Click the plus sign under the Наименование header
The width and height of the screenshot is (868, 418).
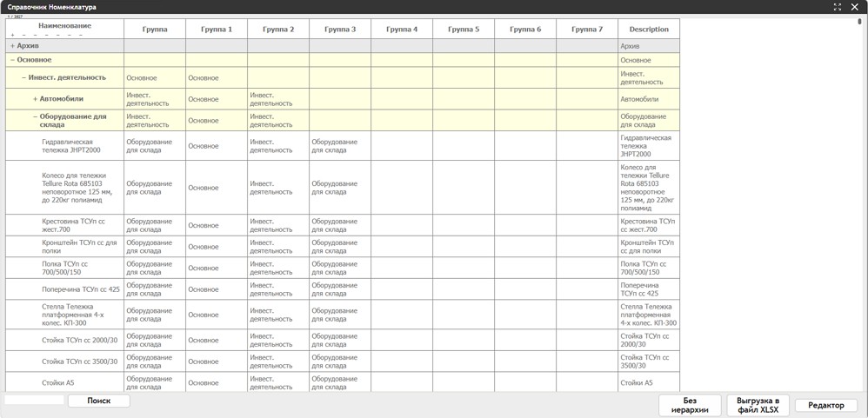(x=12, y=35)
